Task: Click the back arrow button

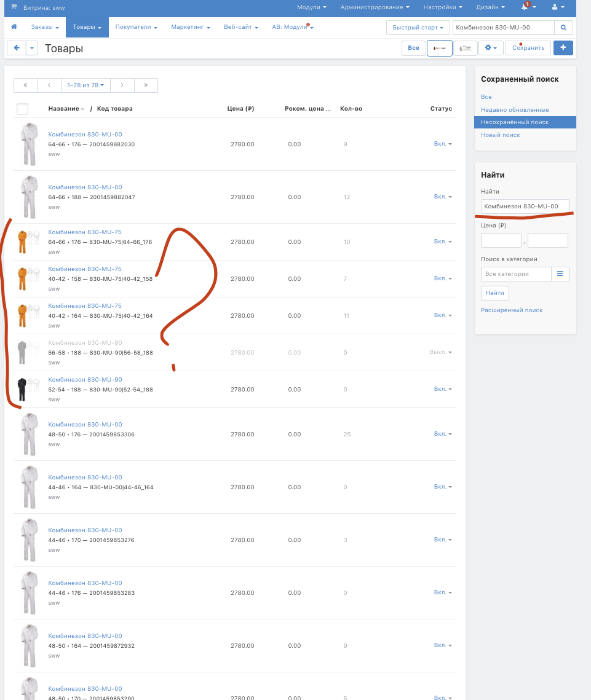Action: 16,48
